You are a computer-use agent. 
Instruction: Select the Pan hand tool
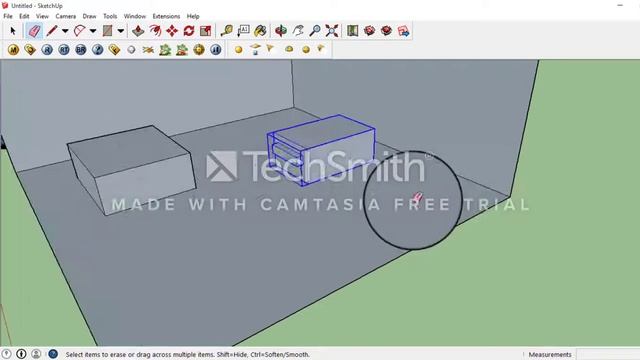298,31
